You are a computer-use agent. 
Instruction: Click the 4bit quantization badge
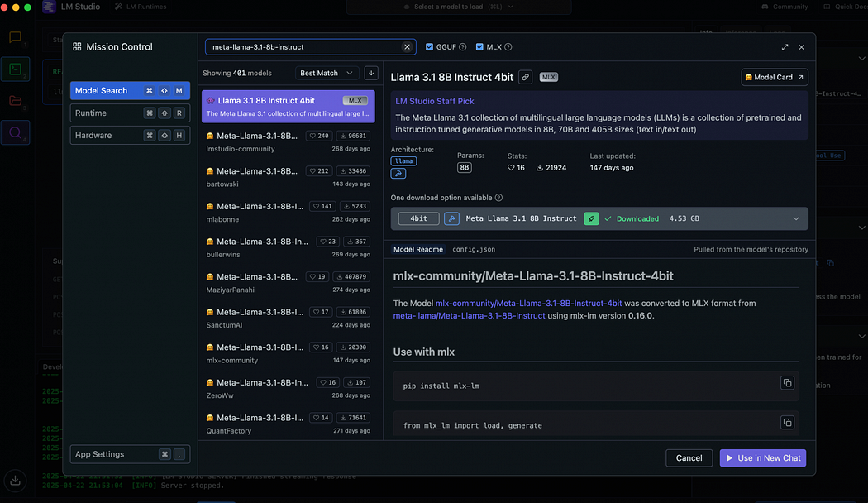pos(418,218)
